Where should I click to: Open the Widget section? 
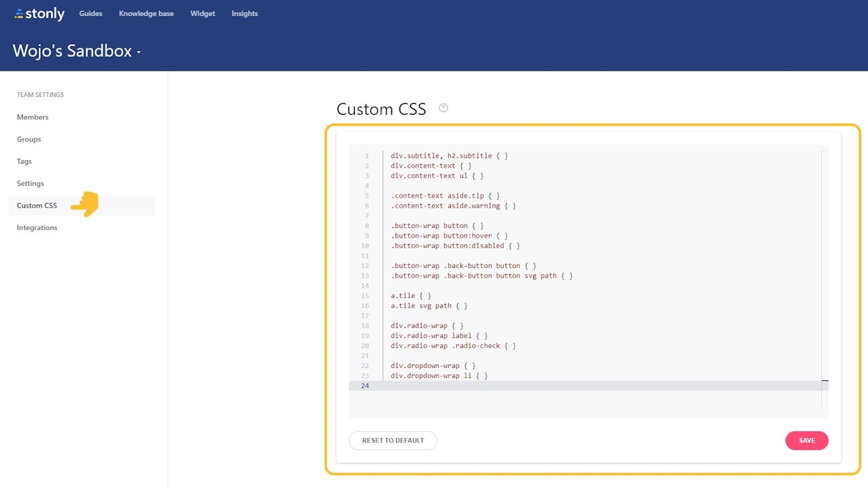coord(202,13)
